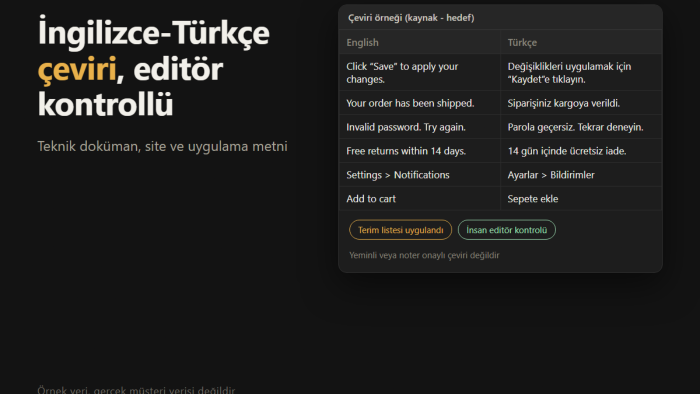Screen dimensions: 700x394
Task: Click 'Settings > Notifications' cell
Action: tap(420, 175)
